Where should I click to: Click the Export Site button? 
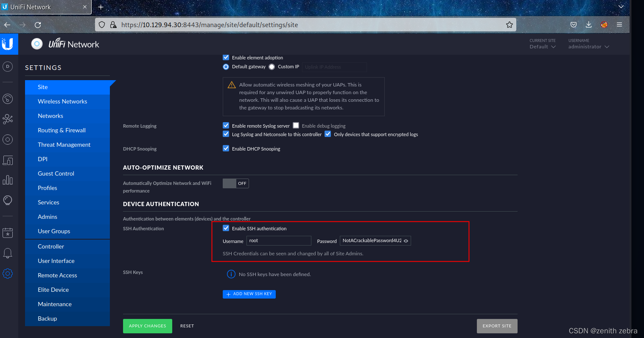pyautogui.click(x=497, y=326)
